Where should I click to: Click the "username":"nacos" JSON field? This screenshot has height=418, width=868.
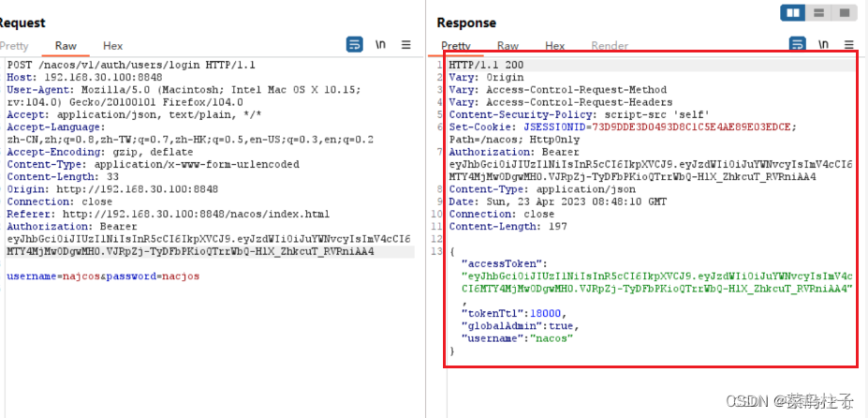pos(518,338)
